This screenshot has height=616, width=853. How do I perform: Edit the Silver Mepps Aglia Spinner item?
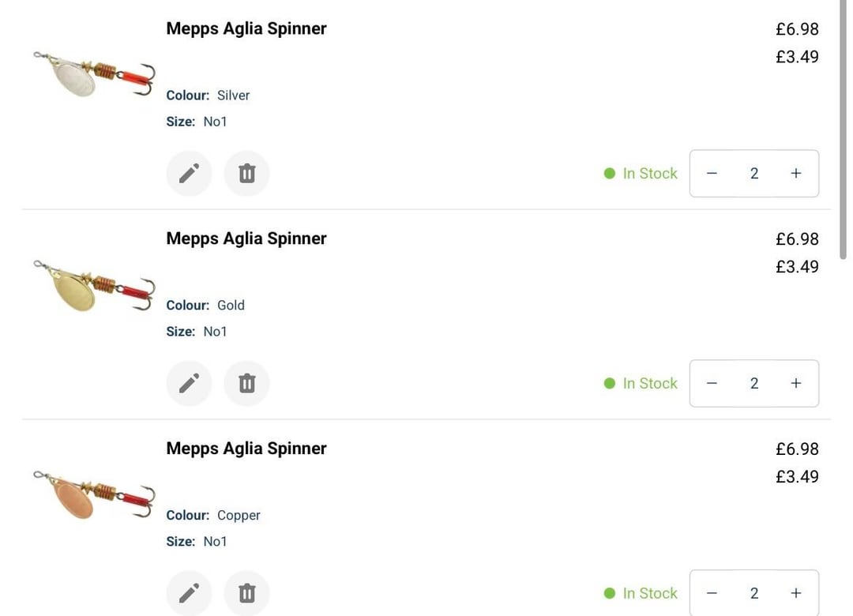click(x=189, y=174)
